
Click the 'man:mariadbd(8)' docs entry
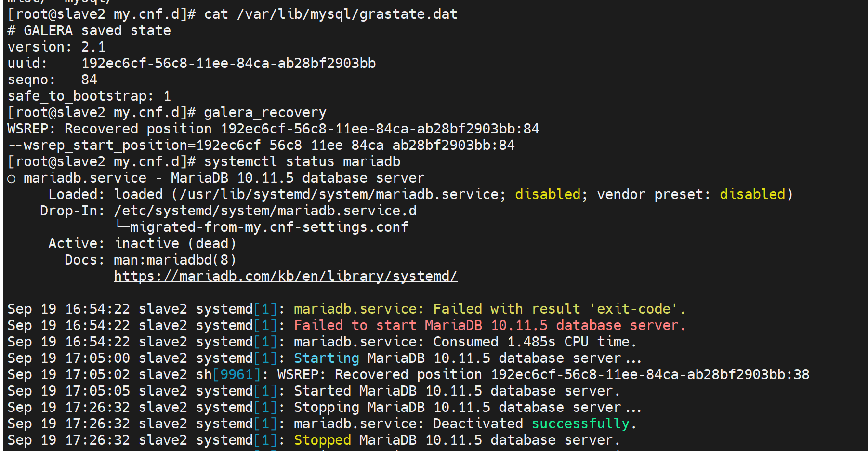coord(175,260)
